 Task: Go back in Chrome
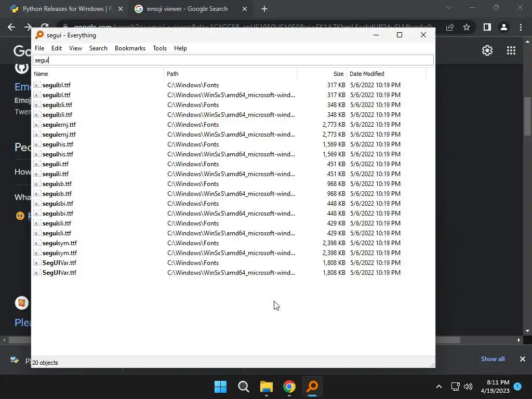point(11,27)
